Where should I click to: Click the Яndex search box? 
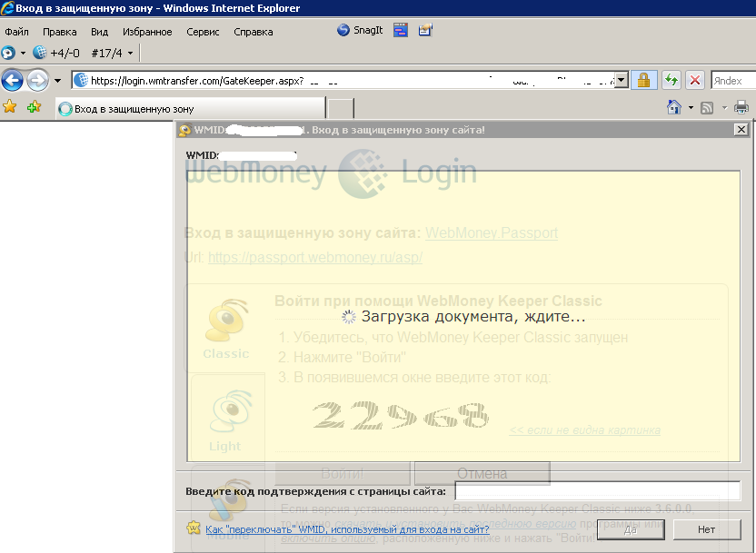pos(733,81)
